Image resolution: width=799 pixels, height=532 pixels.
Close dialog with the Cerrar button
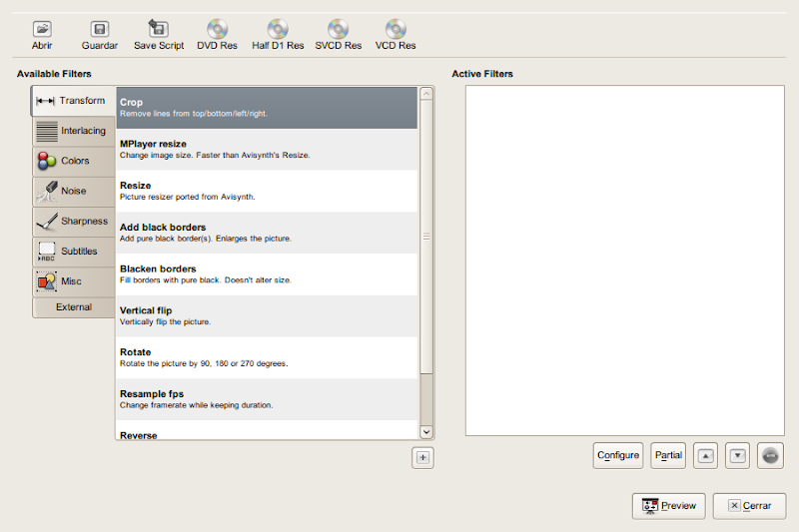[x=749, y=506]
